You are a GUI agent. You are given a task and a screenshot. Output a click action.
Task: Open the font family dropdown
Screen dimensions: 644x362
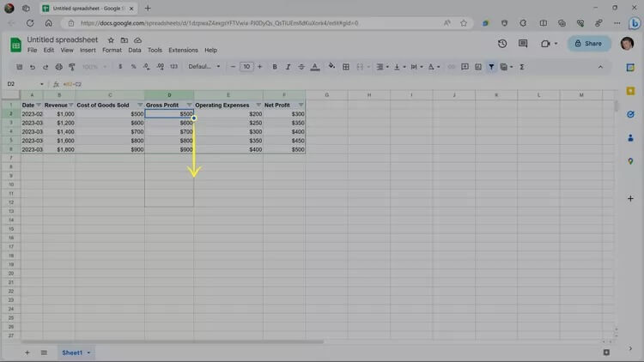[x=204, y=67]
